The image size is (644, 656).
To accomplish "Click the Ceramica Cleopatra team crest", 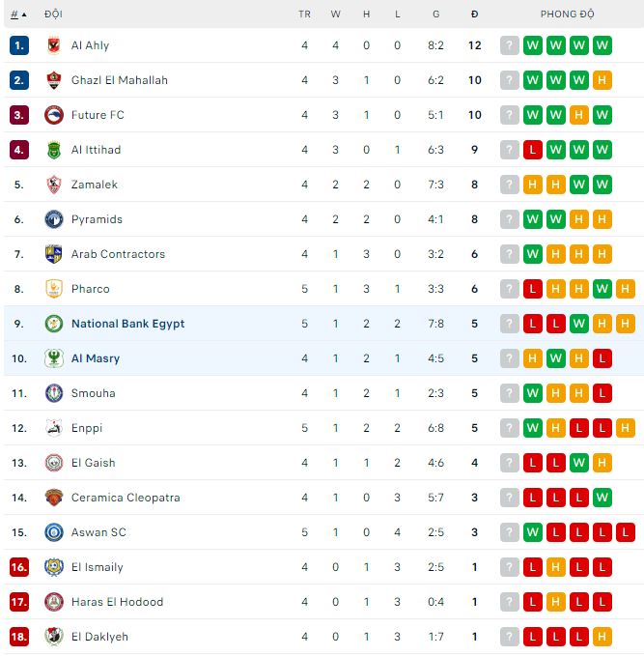I will [54, 498].
